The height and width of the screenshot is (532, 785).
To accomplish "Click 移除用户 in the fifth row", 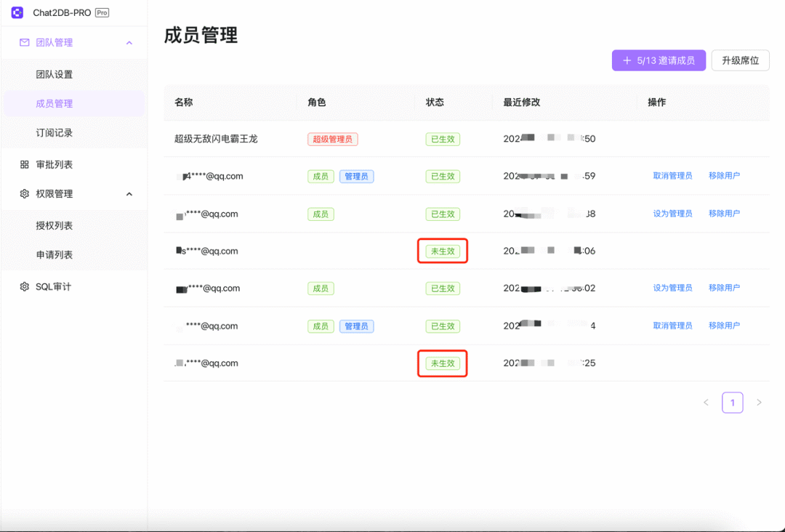I will pos(724,288).
